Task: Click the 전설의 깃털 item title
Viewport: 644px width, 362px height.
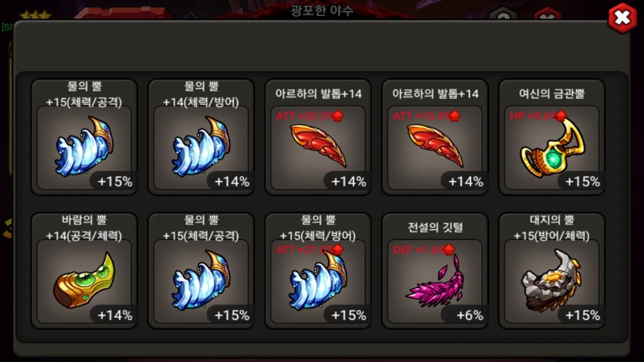Action: coord(435,227)
